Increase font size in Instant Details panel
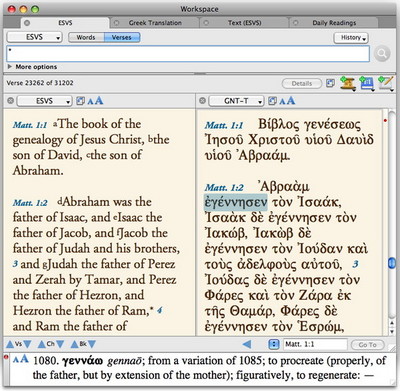 24,359
